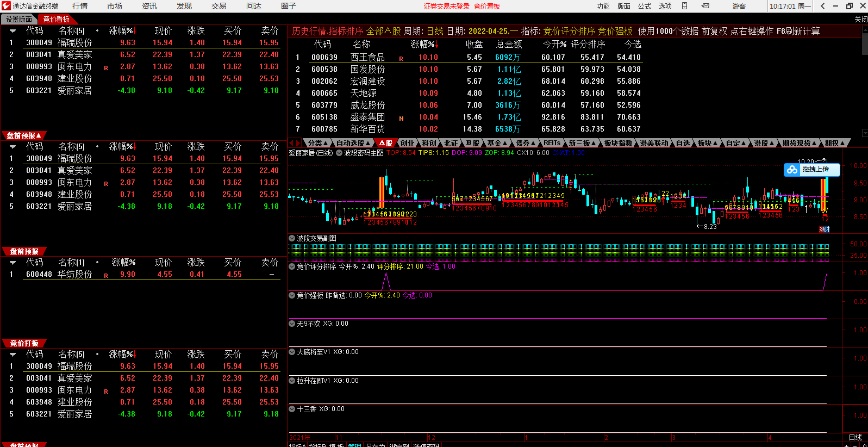Screen dimensions: 868x447
Task: Open the 行情 menu
Action: click(80, 6)
